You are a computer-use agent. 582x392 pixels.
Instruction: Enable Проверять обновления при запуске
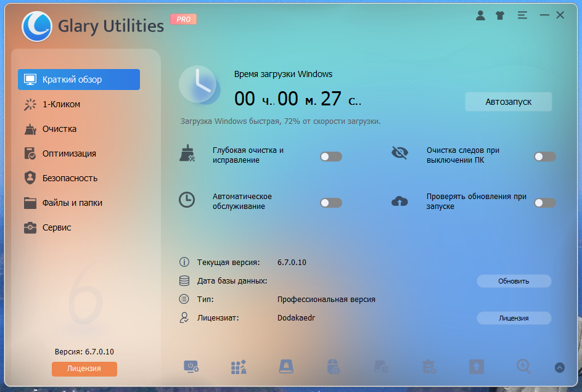tap(544, 202)
